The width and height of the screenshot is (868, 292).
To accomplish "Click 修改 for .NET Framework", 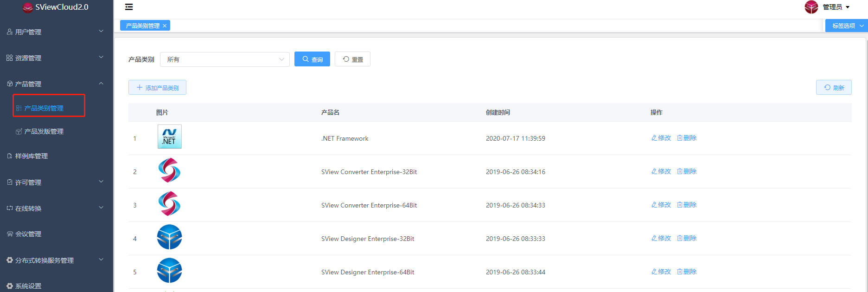I will point(661,138).
